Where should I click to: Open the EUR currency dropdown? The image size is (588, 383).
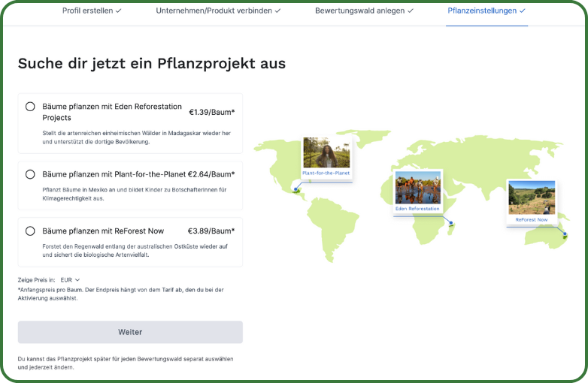[71, 279]
